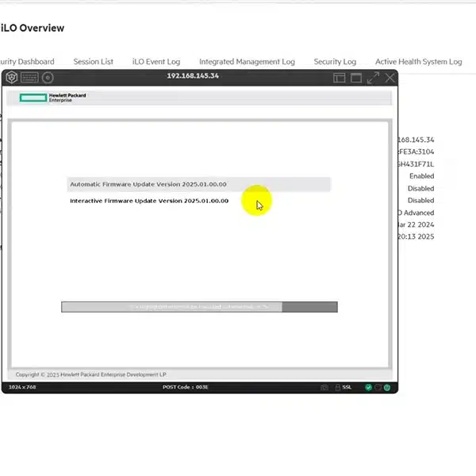Switch to the Session List tab

coord(94,61)
